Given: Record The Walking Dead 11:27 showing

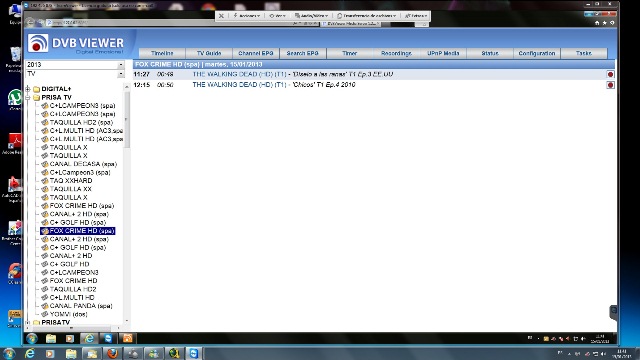Looking at the screenshot, I should coord(610,74).
